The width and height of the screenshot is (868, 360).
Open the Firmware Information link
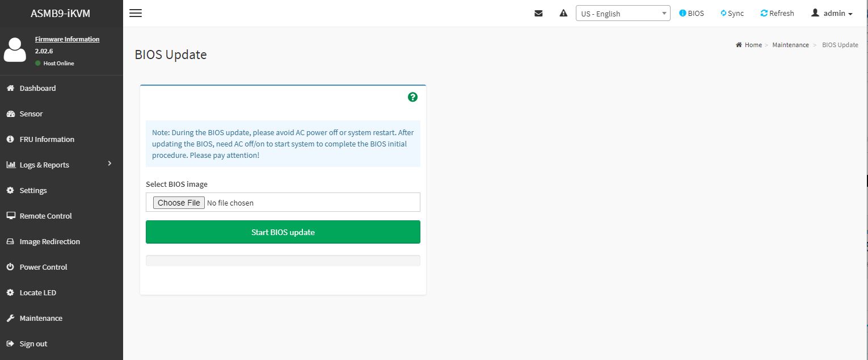click(67, 39)
